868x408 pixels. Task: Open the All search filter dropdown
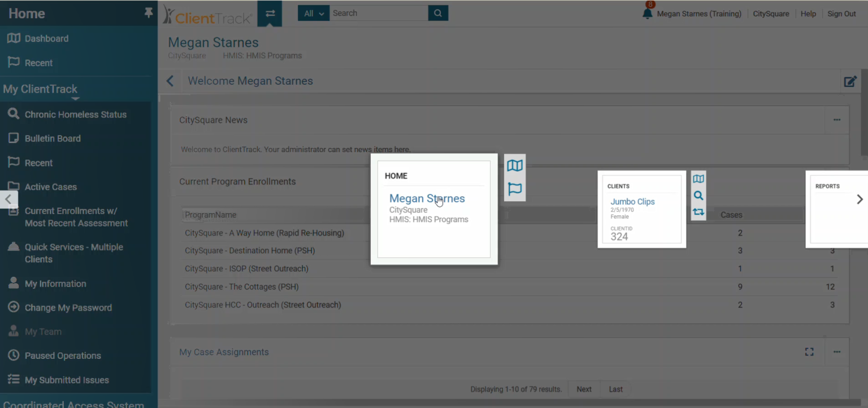[x=314, y=14]
